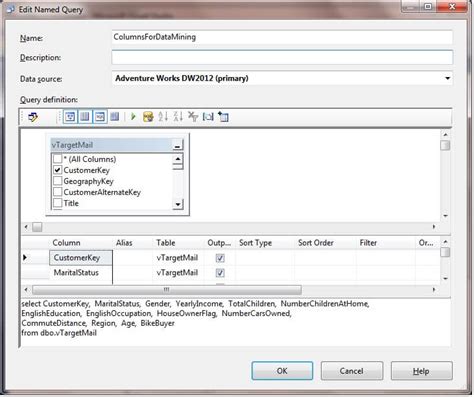Click the Table column header
This screenshot has height=397, width=474.
point(166,243)
